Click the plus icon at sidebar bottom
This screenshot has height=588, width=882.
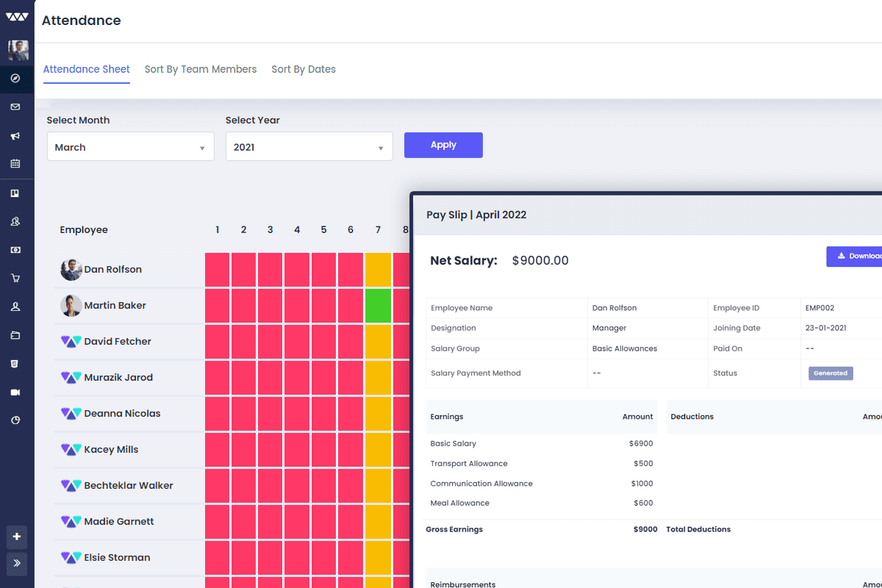click(x=17, y=537)
